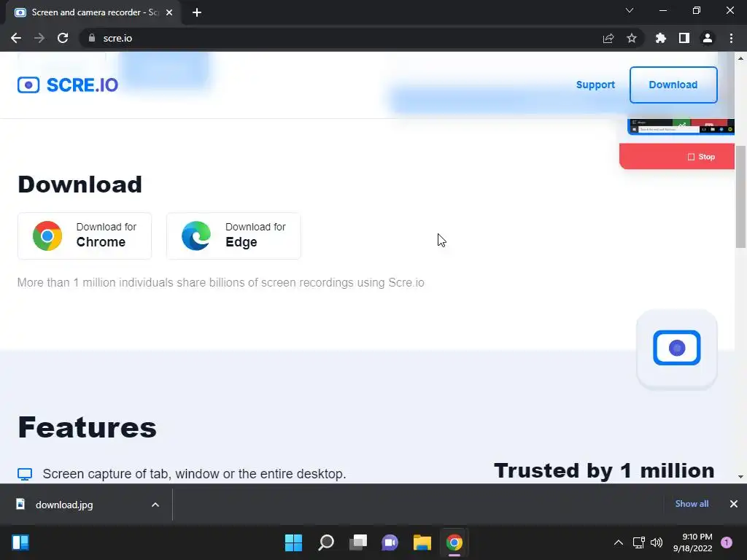The image size is (747, 560).
Task: Open the Windows Start menu
Action: pos(293,542)
